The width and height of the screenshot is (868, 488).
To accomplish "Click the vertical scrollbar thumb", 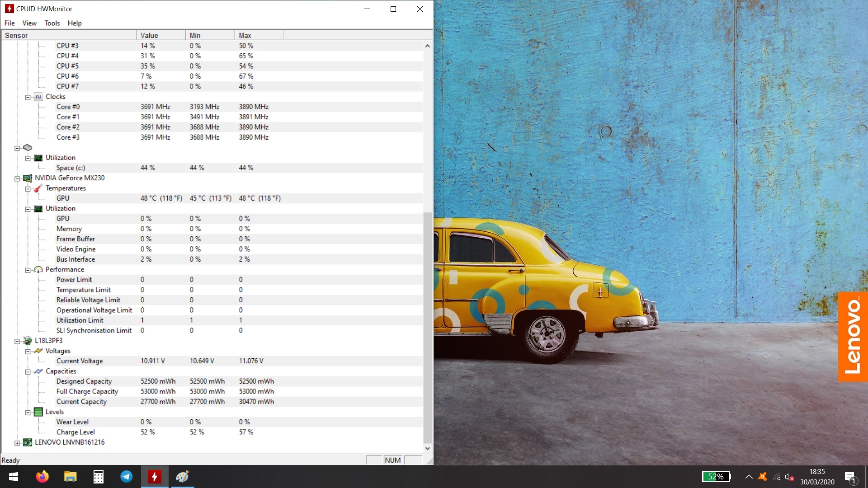I will pos(427,328).
